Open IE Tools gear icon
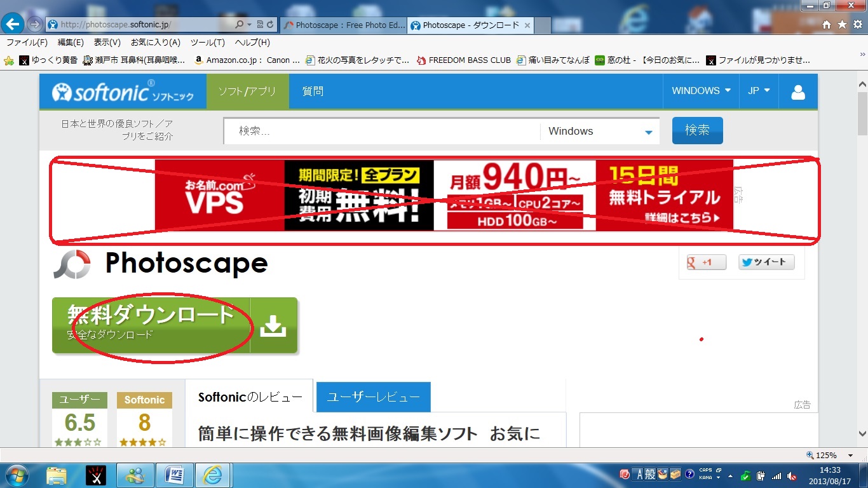Image resolution: width=868 pixels, height=488 pixels. [857, 24]
